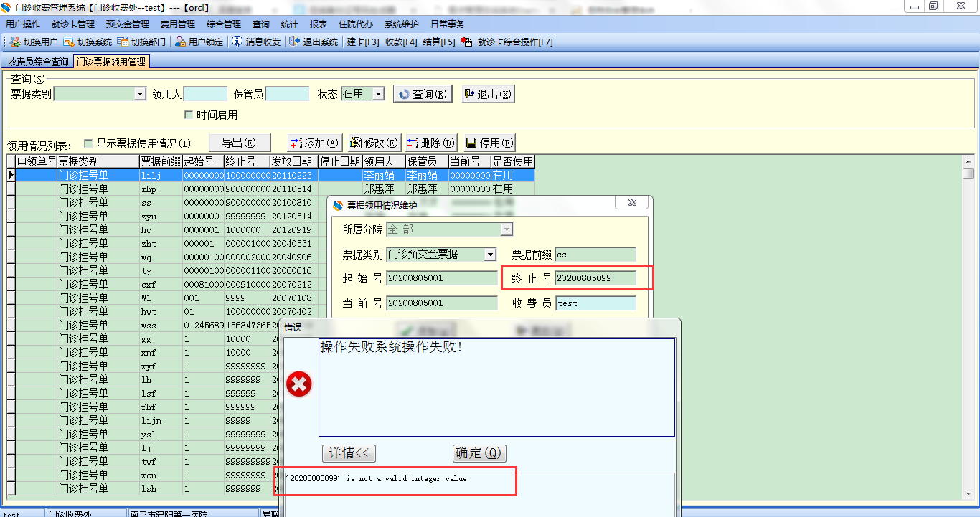980x517 pixels.
Task: Confirm the error with 确定(O)
Action: pyautogui.click(x=480, y=453)
